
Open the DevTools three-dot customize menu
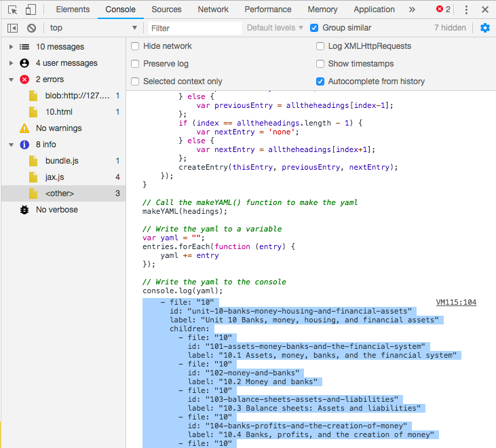point(466,10)
